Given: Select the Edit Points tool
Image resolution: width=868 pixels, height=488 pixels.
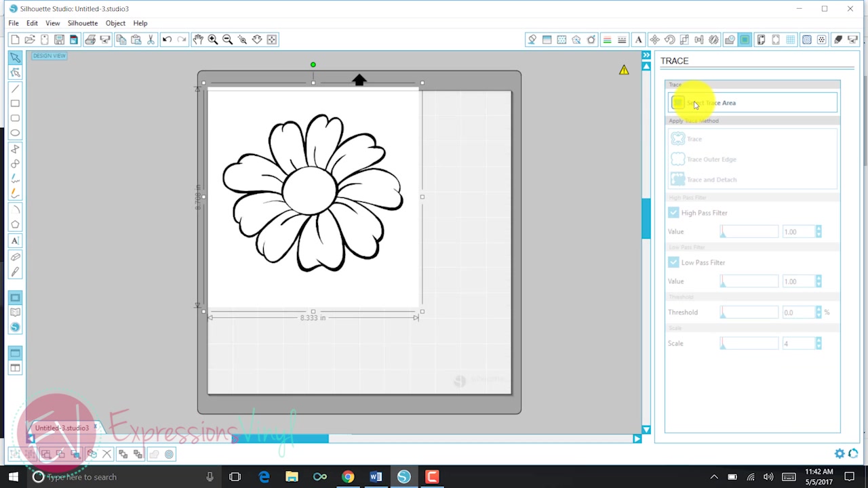Looking at the screenshot, I should (15, 73).
